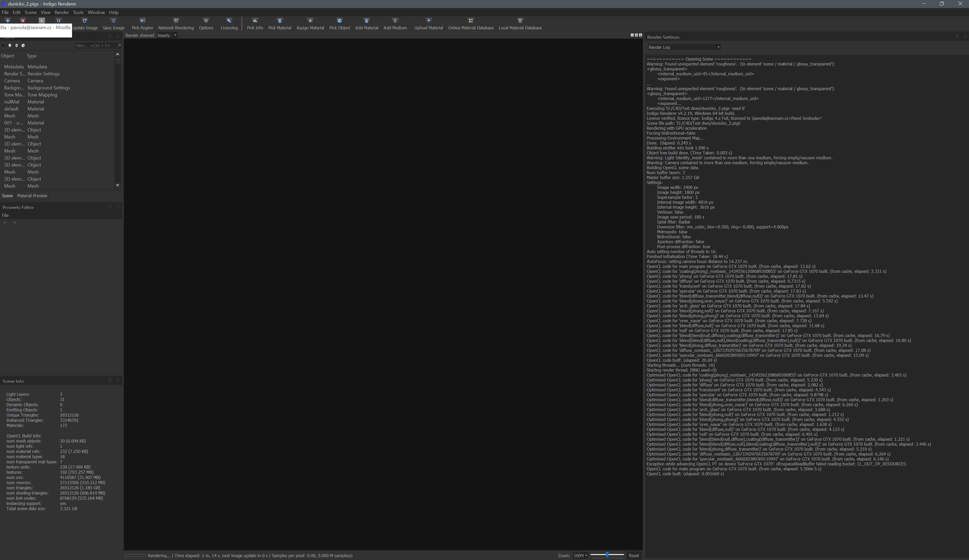The image size is (969, 560).
Task: Collapse the scene tree filter arrow
Action: (3, 45)
